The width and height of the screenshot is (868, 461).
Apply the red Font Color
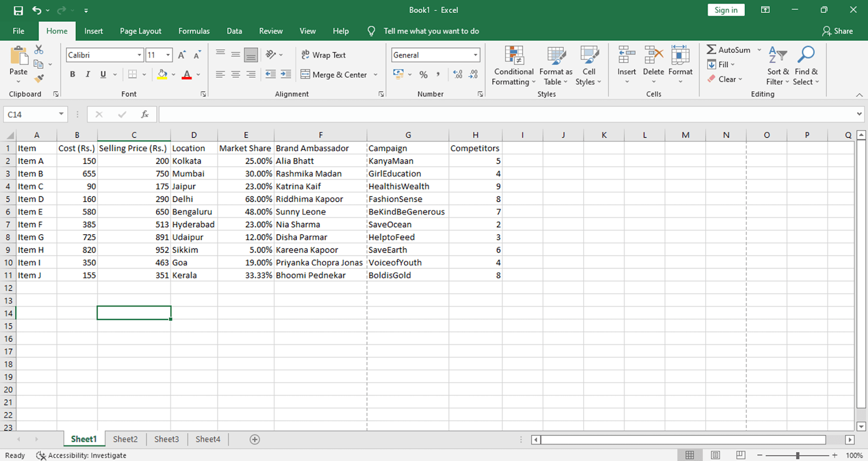(x=187, y=74)
